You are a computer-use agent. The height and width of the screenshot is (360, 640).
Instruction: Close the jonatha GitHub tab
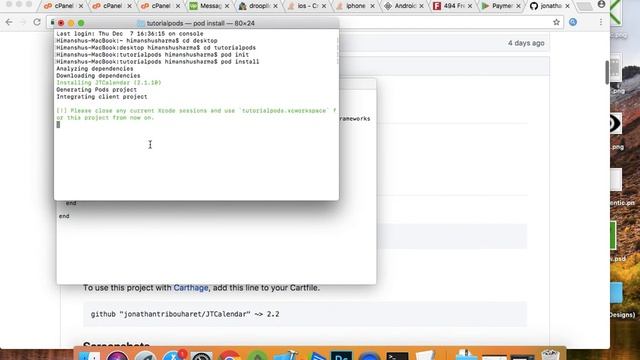click(x=567, y=6)
